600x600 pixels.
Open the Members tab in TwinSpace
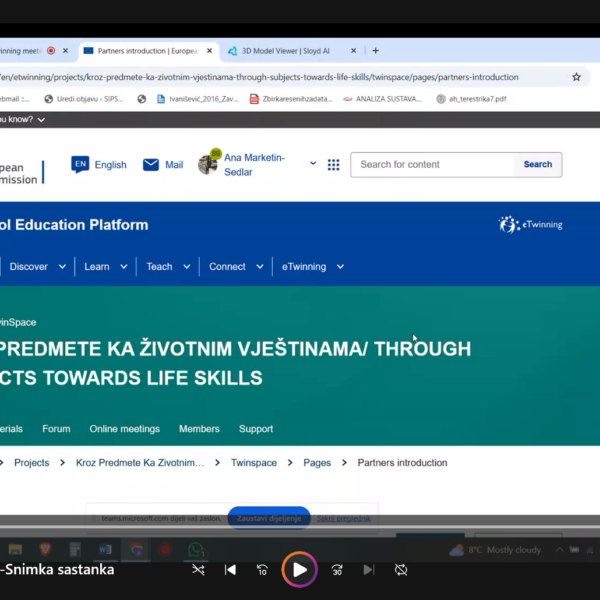pyautogui.click(x=199, y=429)
